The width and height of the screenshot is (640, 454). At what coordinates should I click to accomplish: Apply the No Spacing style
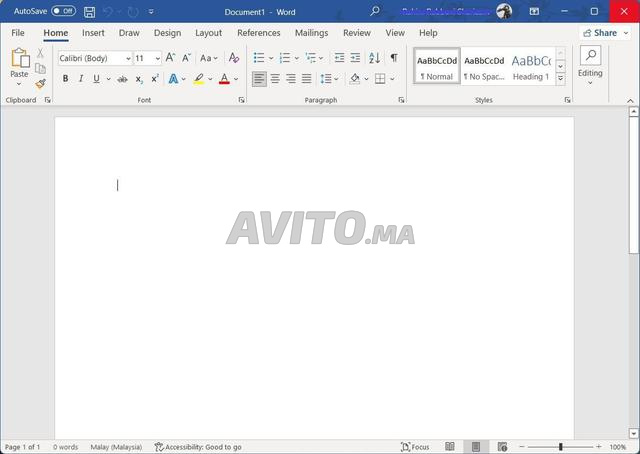click(484, 66)
